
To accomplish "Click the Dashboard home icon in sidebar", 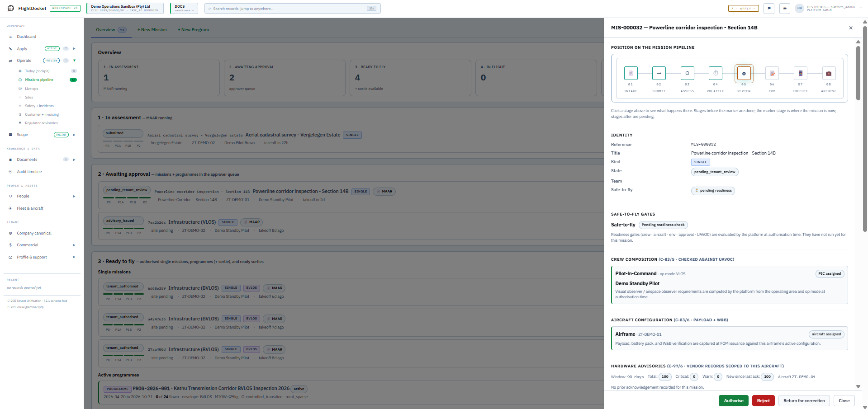I will 10,37.
